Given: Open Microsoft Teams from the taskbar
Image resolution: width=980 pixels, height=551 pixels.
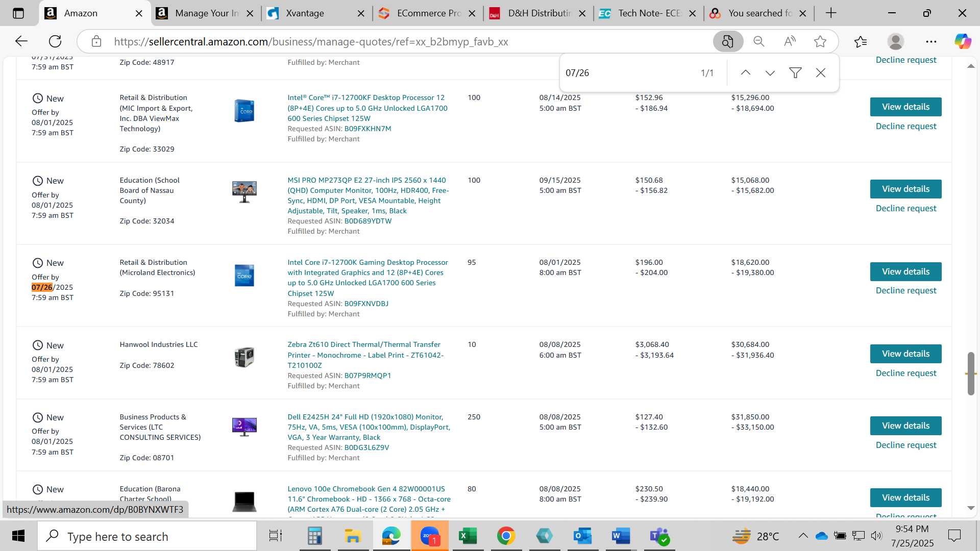Looking at the screenshot, I should tap(659, 536).
